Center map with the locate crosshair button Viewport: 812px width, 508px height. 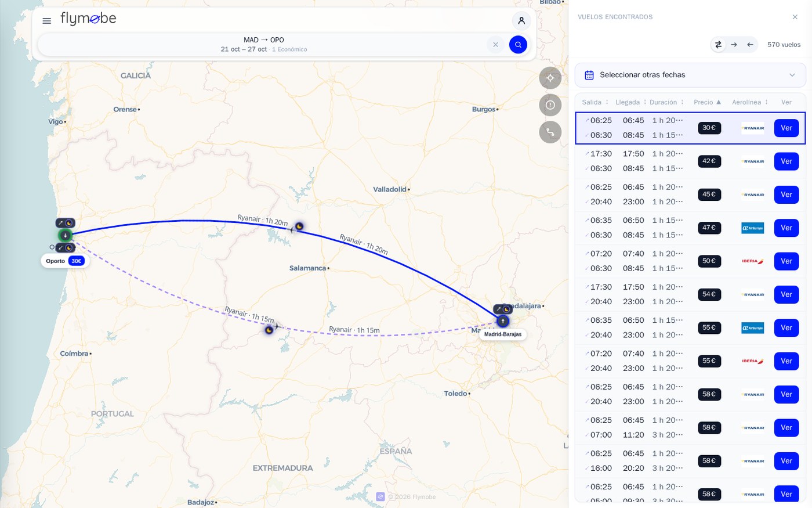tap(550, 78)
